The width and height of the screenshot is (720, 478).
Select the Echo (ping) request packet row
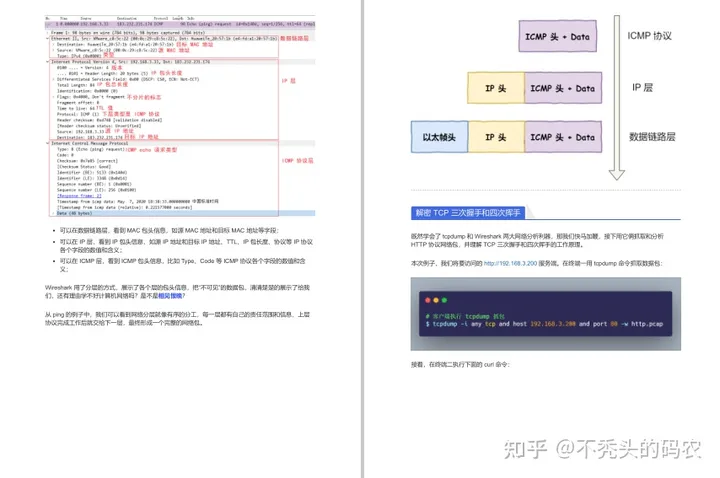(180, 24)
